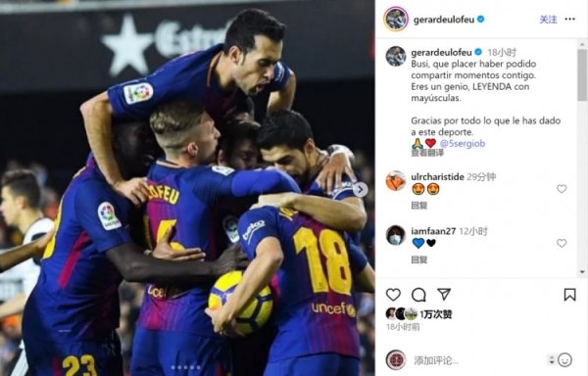
Task: Like the post with the heart icon
Action: pos(393,295)
